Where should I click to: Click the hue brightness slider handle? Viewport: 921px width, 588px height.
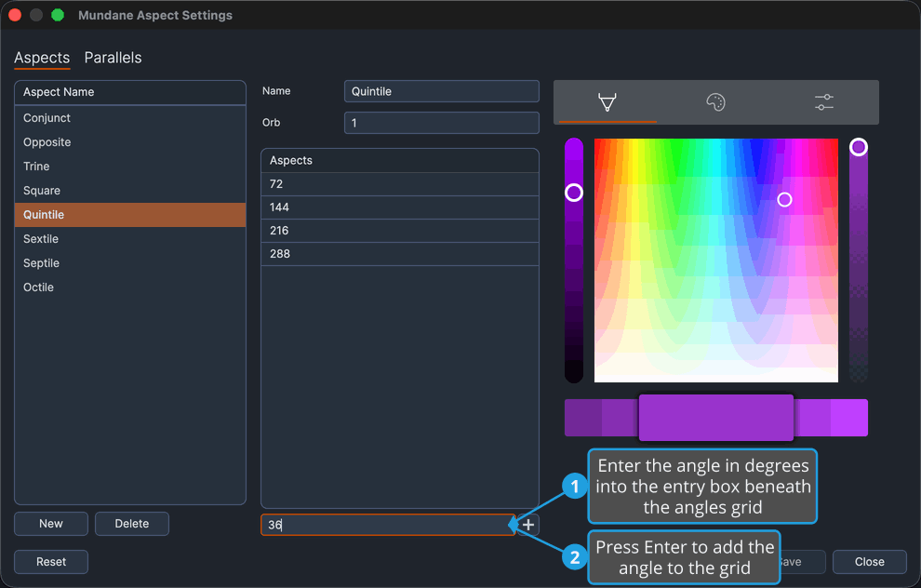click(574, 193)
